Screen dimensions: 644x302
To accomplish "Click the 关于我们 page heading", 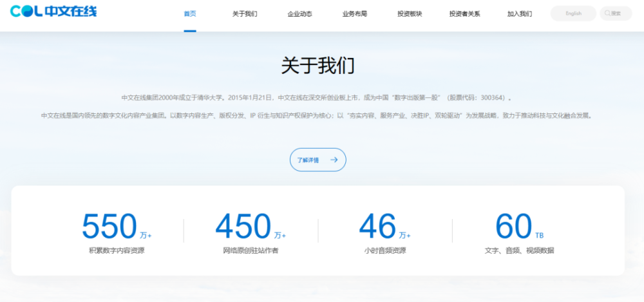I will click(x=318, y=66).
